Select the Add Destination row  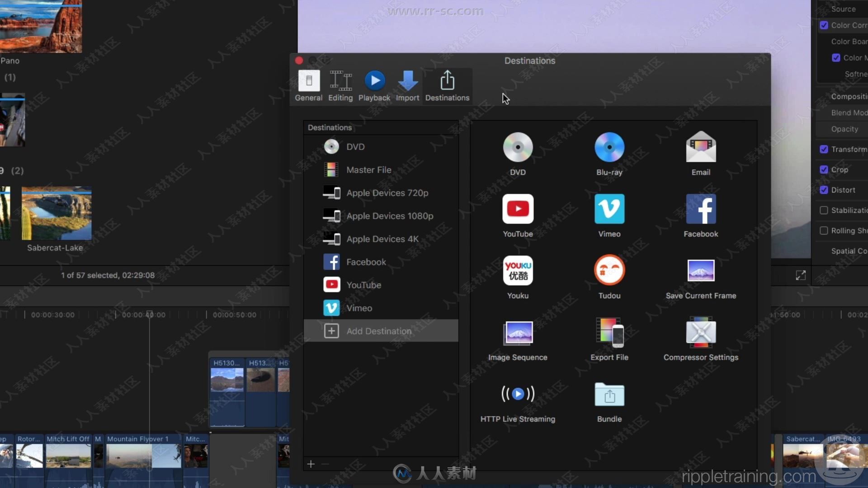click(x=381, y=331)
